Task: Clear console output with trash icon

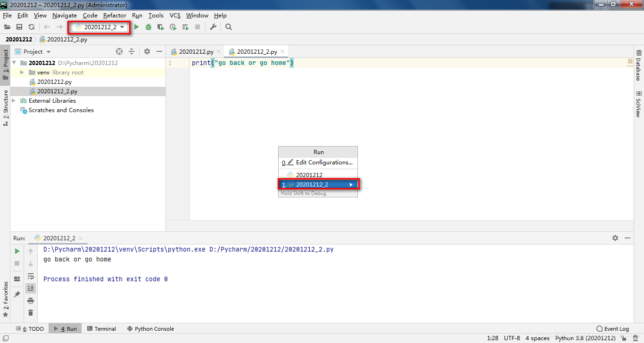Action: (31, 313)
